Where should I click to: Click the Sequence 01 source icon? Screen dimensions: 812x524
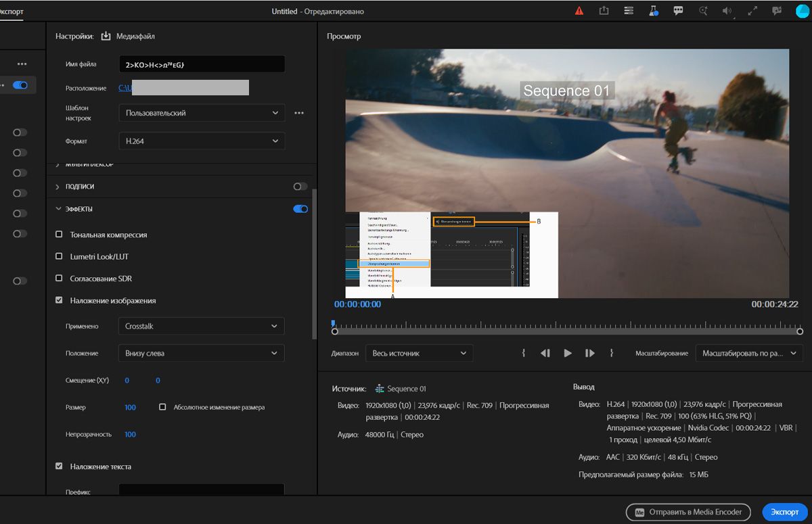[x=380, y=389]
